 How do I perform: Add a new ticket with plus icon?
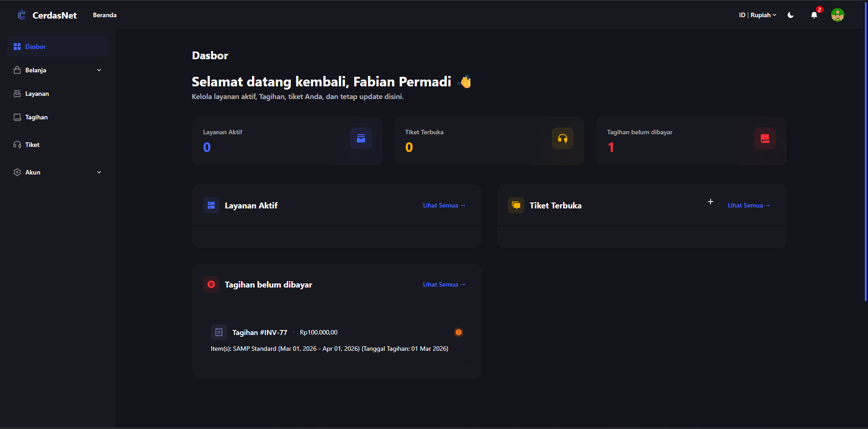point(710,202)
